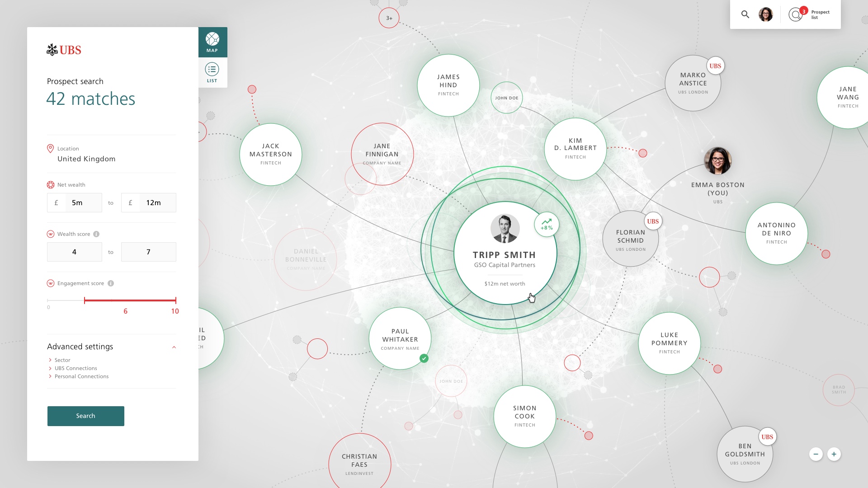Open the Prospect list icon with badge
The height and width of the screenshot is (488, 868).
pyautogui.click(x=796, y=14)
